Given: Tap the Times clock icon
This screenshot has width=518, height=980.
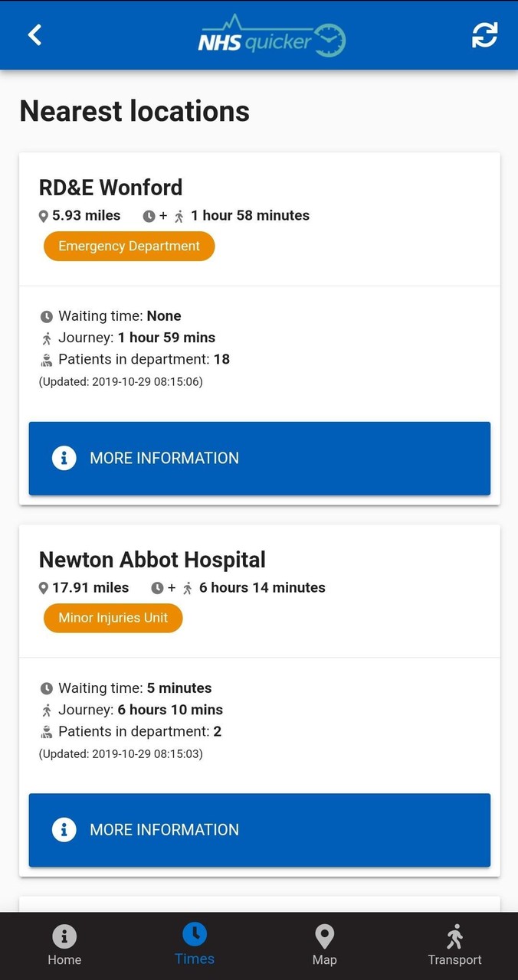Looking at the screenshot, I should pyautogui.click(x=194, y=936).
